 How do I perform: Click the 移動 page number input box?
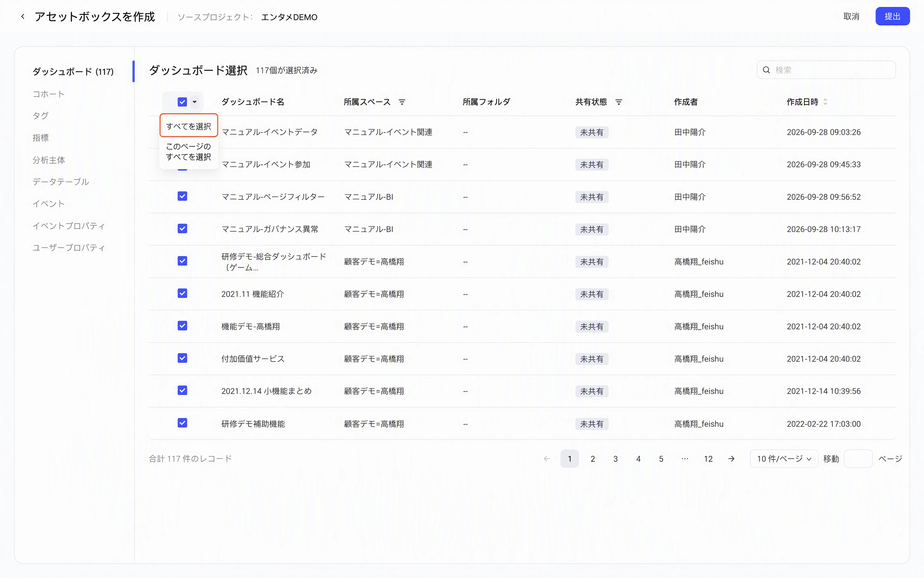858,459
